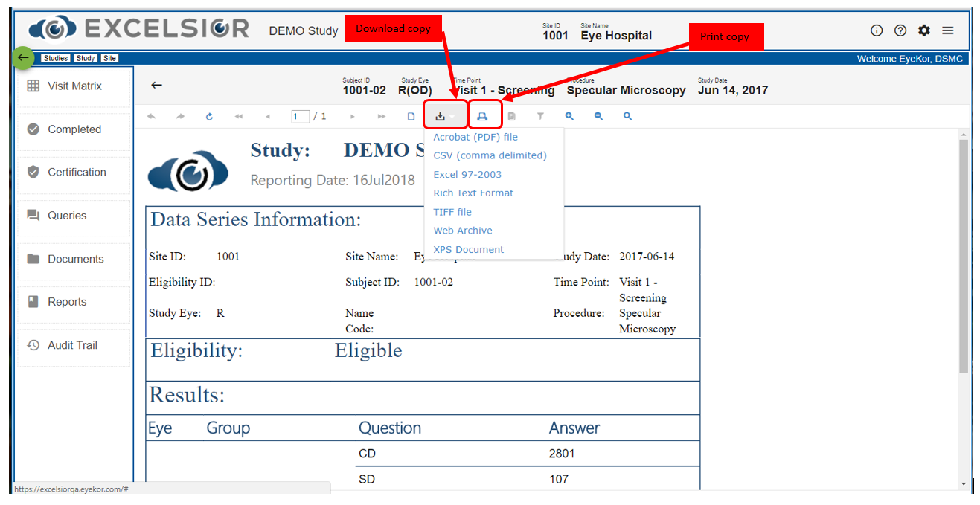
Task: Click the Audit Trail history icon
Action: click(33, 345)
